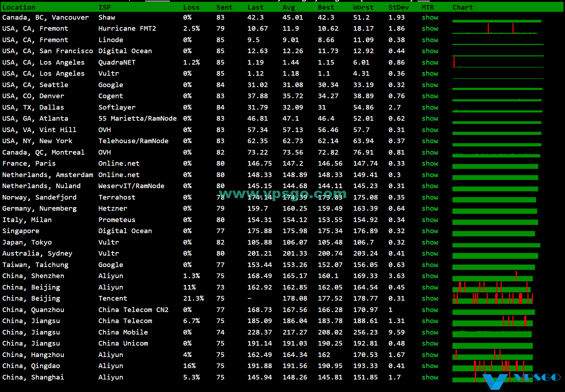Viewport: 565px width, 392px height.
Task: Click the Sent column header
Action: click(224, 7)
